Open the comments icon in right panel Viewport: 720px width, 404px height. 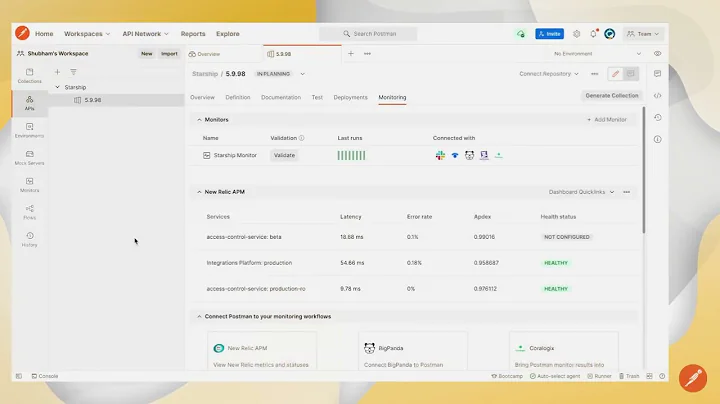coord(658,74)
